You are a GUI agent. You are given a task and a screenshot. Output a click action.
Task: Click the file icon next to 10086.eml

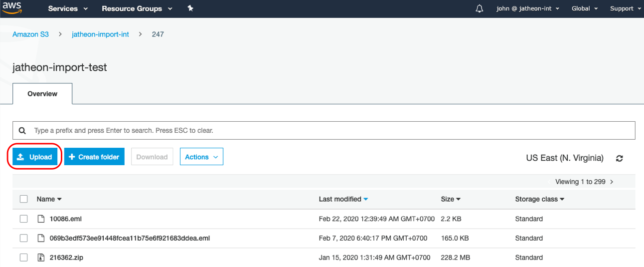[x=41, y=219]
